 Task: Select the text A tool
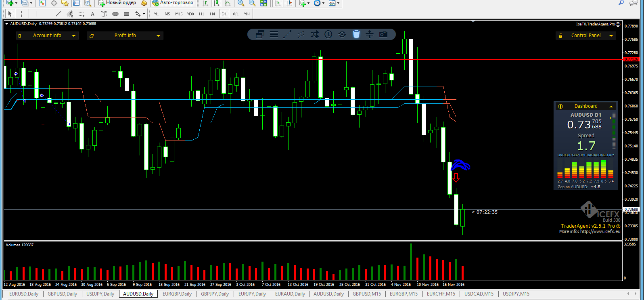click(x=92, y=14)
